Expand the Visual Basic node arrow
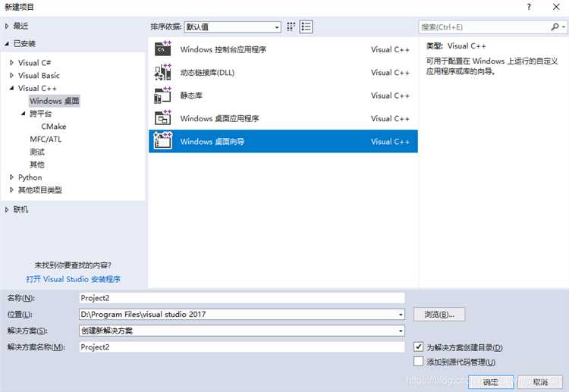 (11, 75)
